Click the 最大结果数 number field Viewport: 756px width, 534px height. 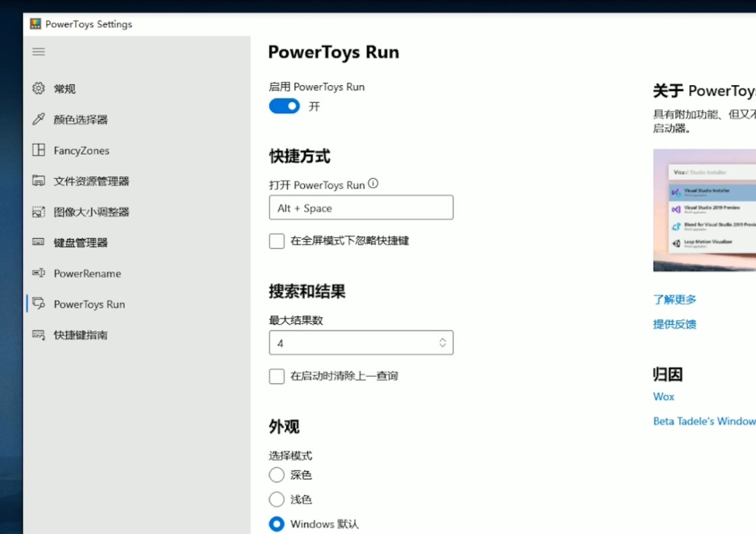pyautogui.click(x=361, y=342)
